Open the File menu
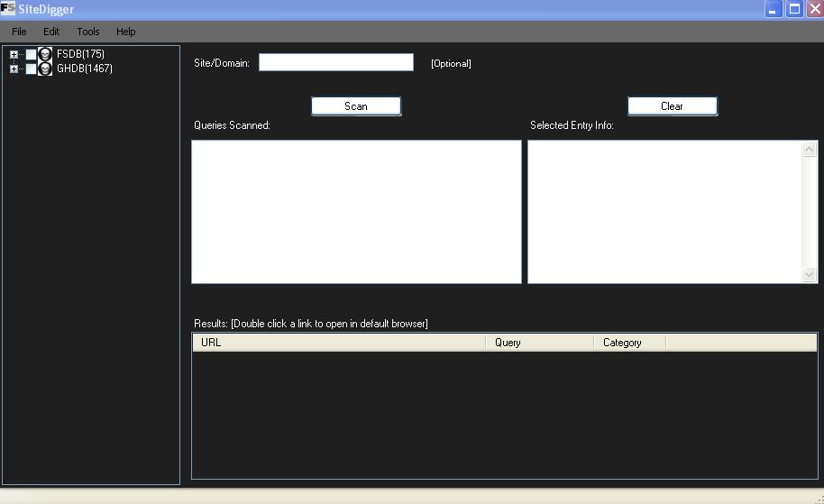Image resolution: width=824 pixels, height=504 pixels. pos(19,32)
